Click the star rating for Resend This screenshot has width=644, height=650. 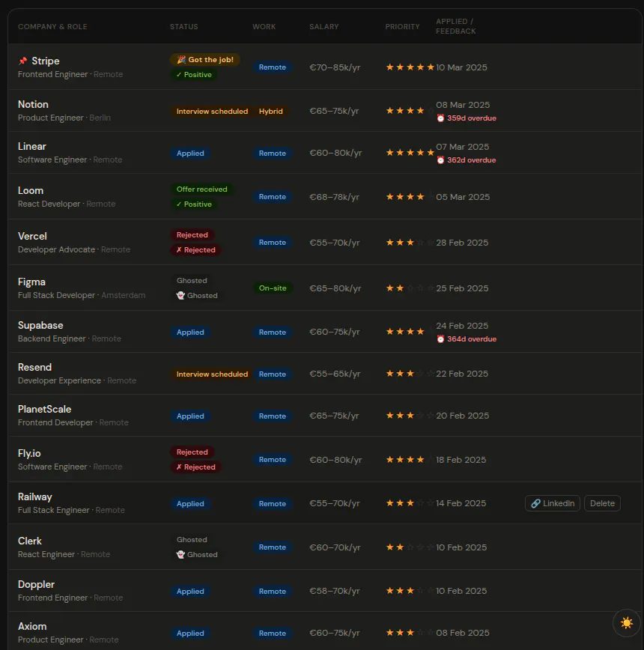(410, 374)
